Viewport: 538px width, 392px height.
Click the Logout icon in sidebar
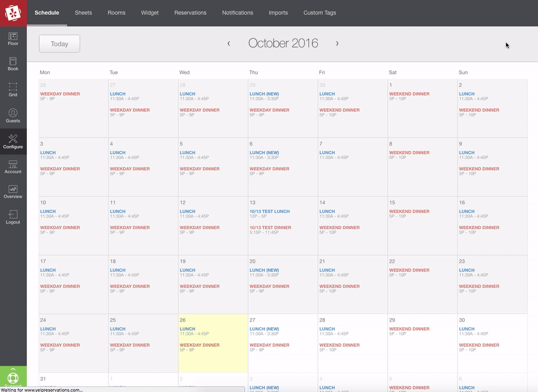pos(13,217)
